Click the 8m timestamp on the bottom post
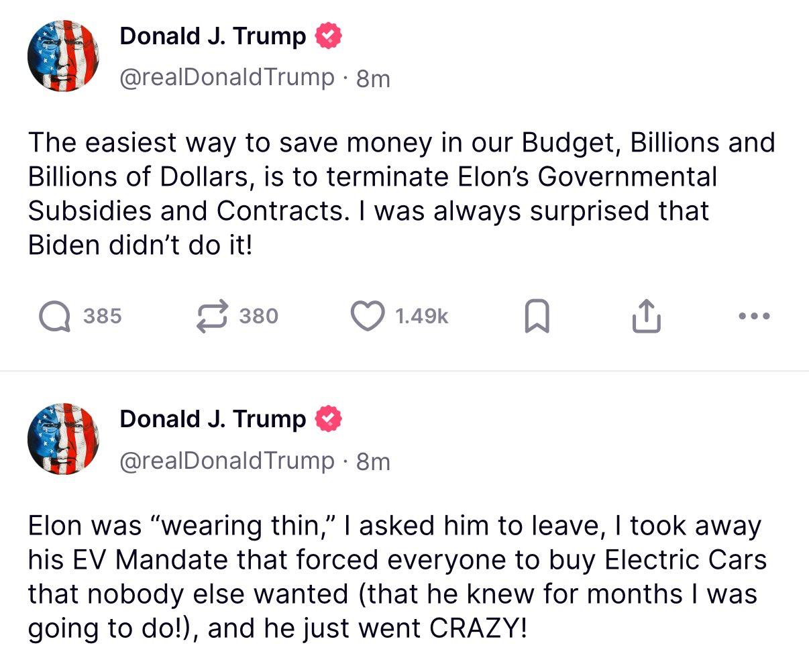The width and height of the screenshot is (809, 672). pos(373,462)
